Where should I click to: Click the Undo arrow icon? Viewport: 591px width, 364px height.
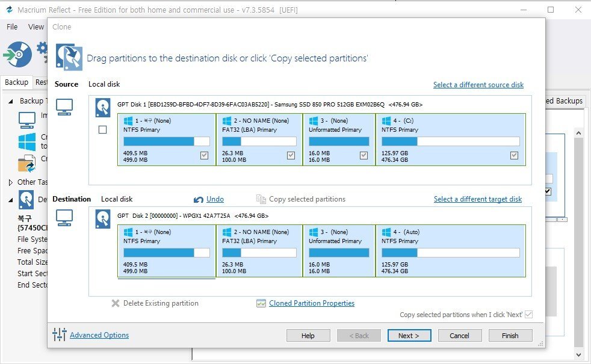[x=199, y=199]
